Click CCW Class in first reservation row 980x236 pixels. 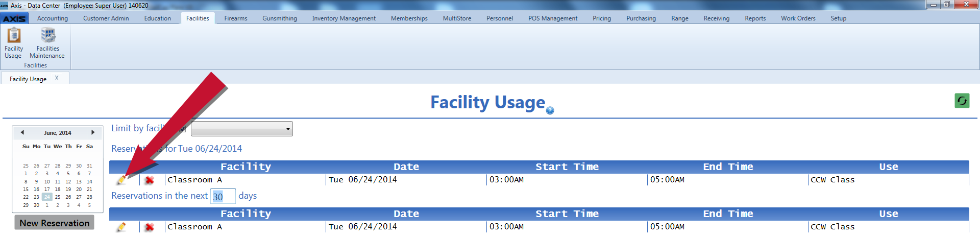pos(832,180)
